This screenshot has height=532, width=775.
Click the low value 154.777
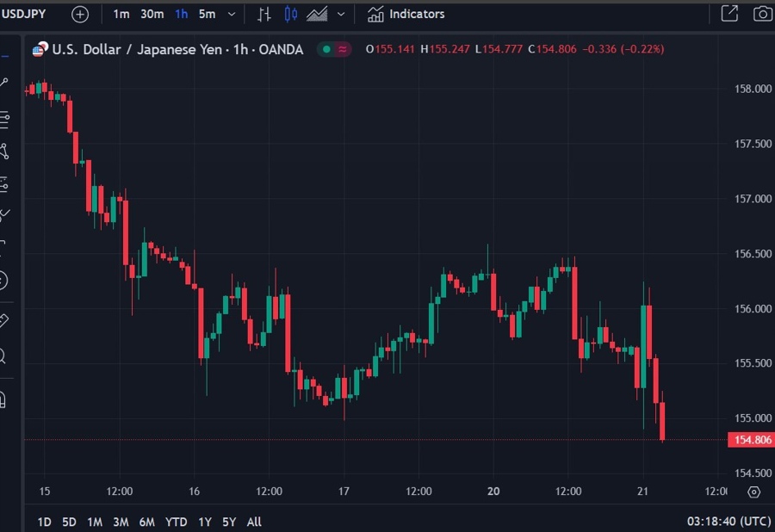coord(502,49)
